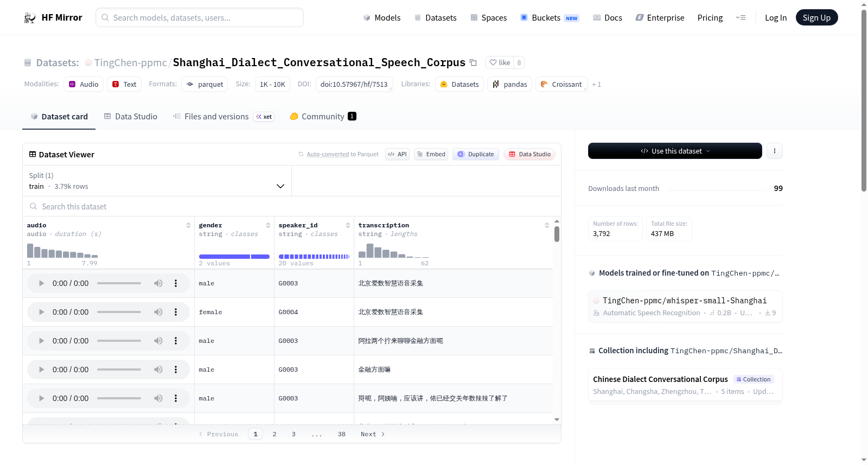Seek audio slider in G0004 female row

(x=119, y=312)
